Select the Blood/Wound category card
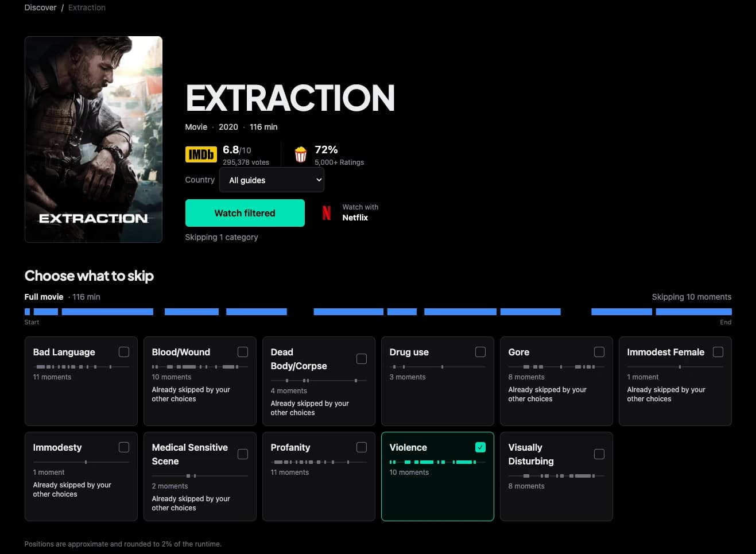Screen dimensions: 756x554 point(200,381)
